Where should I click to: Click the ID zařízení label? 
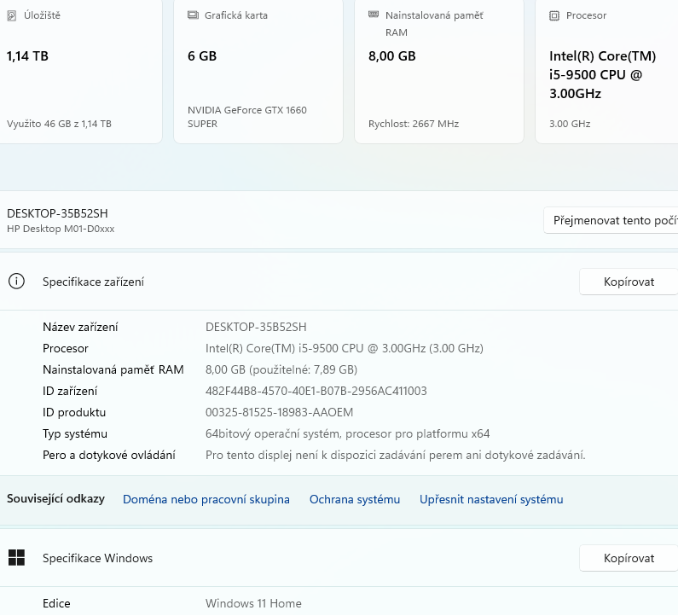[70, 391]
